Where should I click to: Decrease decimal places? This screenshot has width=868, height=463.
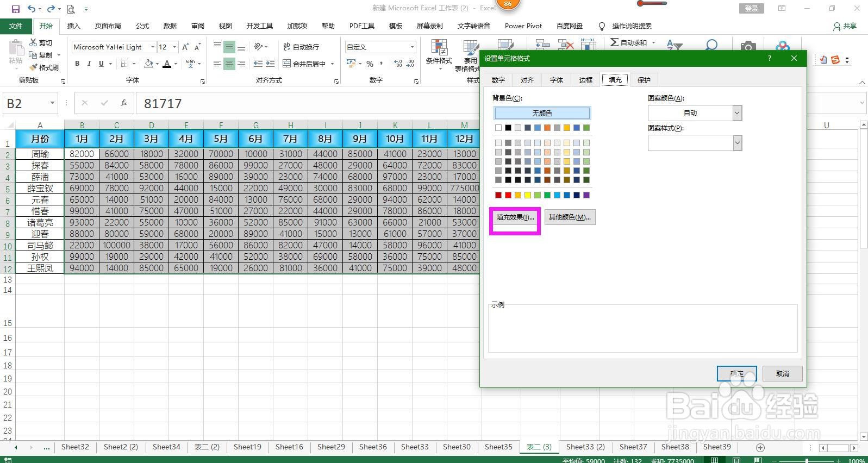[411, 64]
